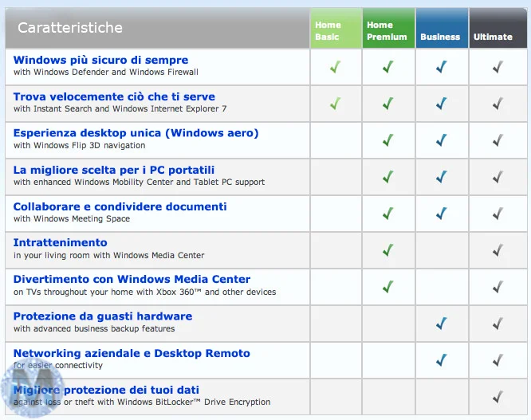Click the Caratteristiche table header

point(158,28)
